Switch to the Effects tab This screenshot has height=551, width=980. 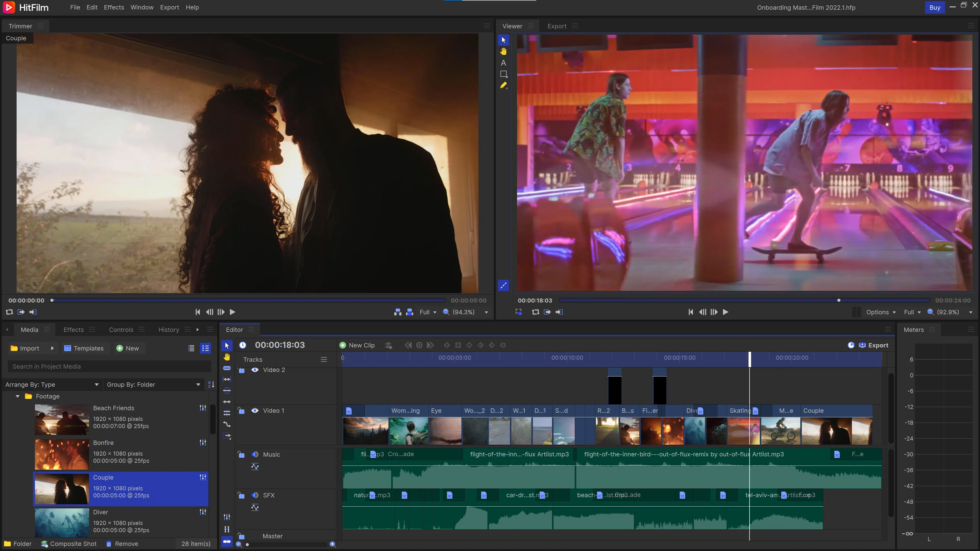(73, 329)
